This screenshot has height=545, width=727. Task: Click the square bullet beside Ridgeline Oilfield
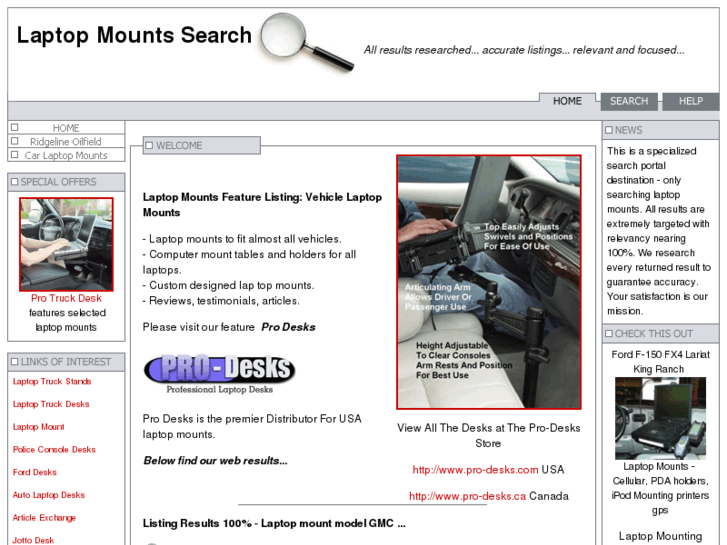[15, 141]
